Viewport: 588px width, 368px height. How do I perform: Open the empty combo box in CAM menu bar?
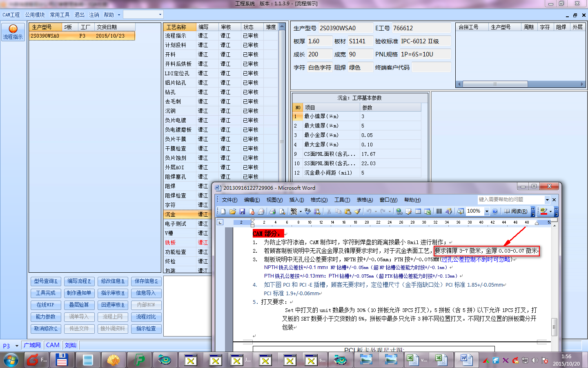tap(143, 14)
